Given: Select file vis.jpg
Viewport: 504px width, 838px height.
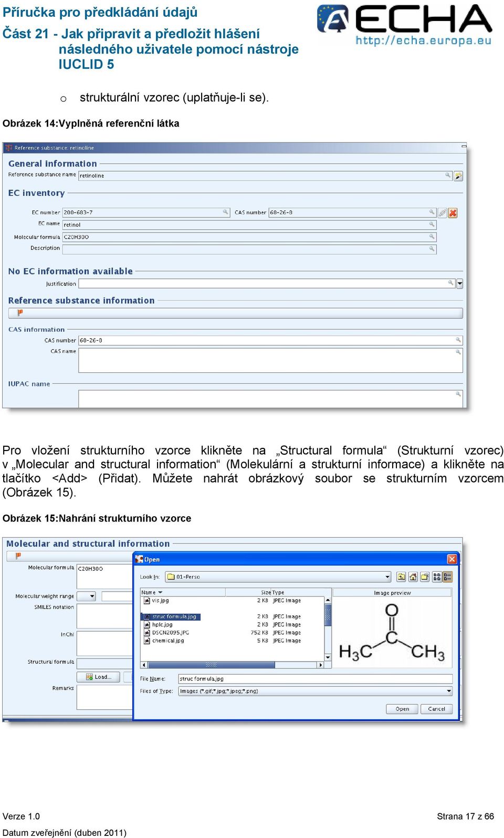Looking at the screenshot, I should pos(160,600).
